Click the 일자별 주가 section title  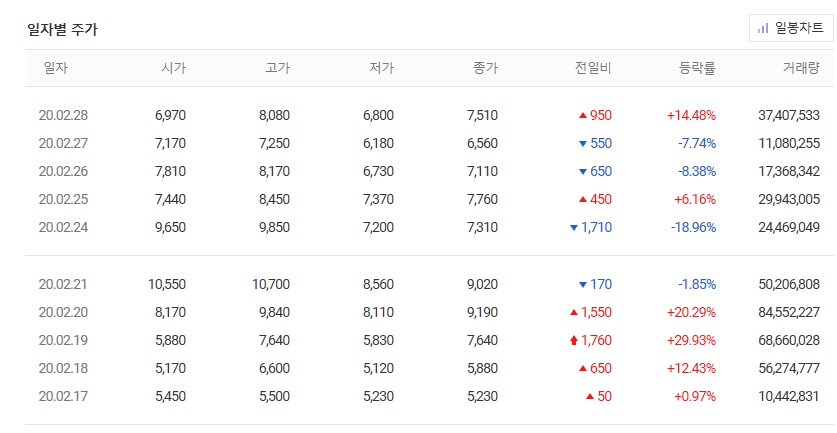click(62, 29)
